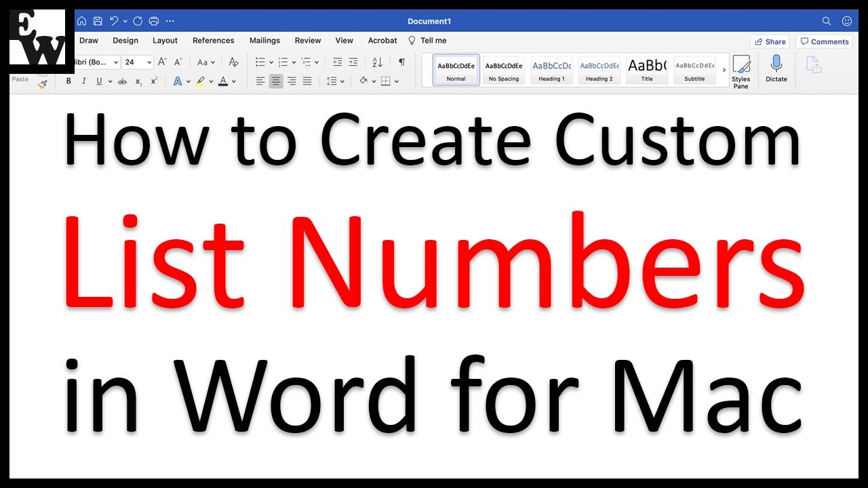
Task: Print the document with the printer icon
Action: 154,21
